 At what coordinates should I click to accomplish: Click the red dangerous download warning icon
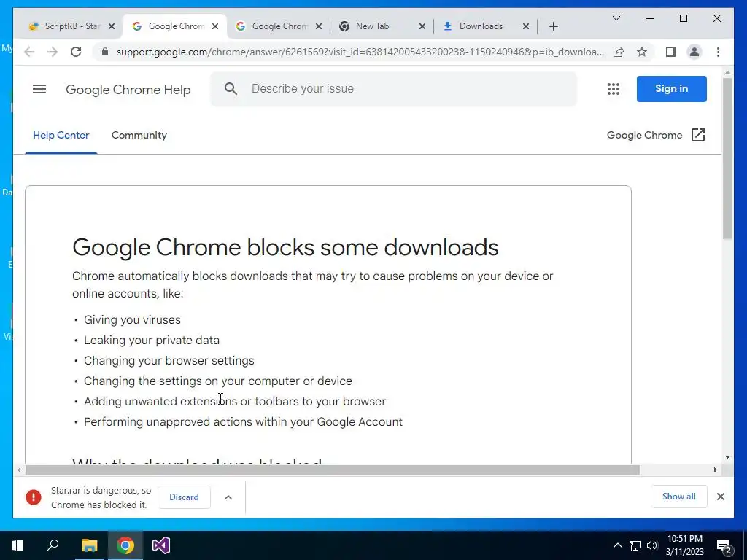[34, 497]
